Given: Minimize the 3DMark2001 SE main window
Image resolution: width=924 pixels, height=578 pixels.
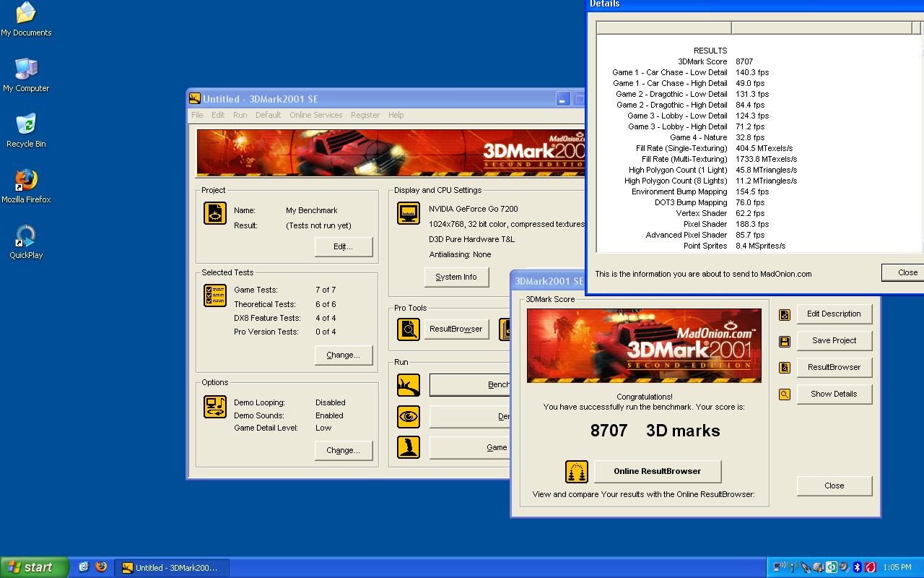Looking at the screenshot, I should [x=563, y=99].
